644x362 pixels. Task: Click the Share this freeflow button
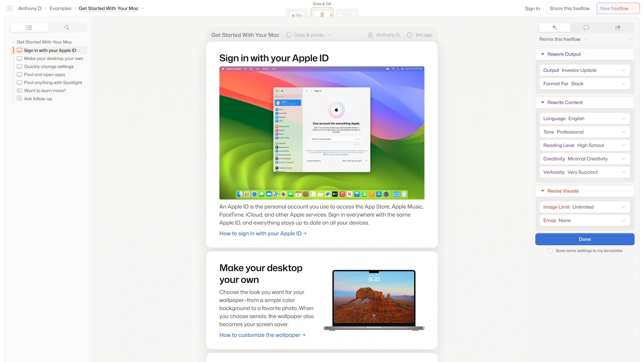[570, 8]
